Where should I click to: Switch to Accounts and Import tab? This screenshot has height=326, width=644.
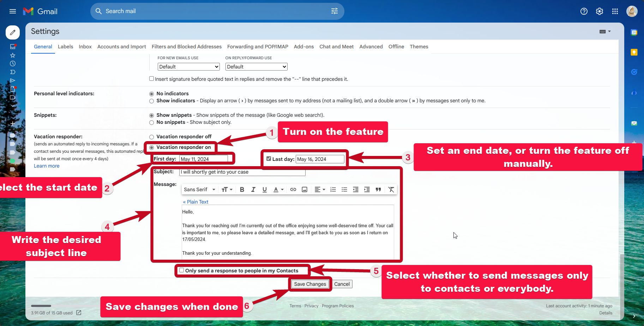(x=122, y=47)
